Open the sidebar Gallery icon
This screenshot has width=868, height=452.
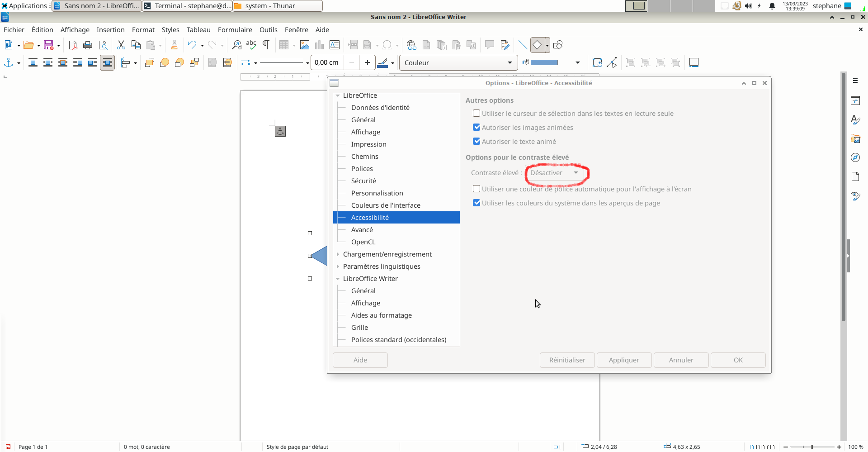[855, 139]
